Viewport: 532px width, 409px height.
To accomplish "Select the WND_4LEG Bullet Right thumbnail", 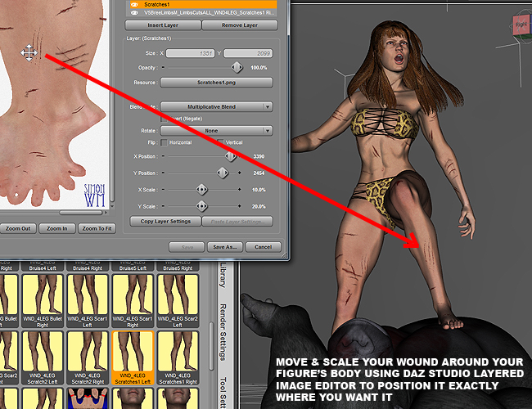I will [43, 301].
